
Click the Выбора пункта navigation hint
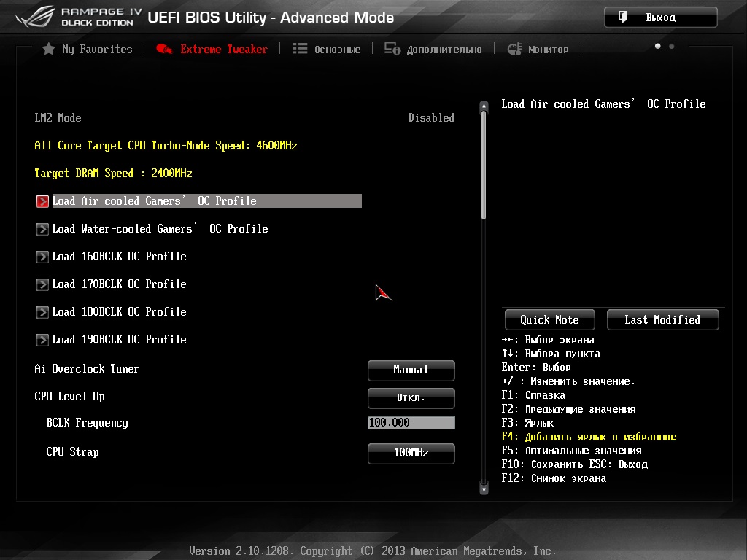(551, 354)
